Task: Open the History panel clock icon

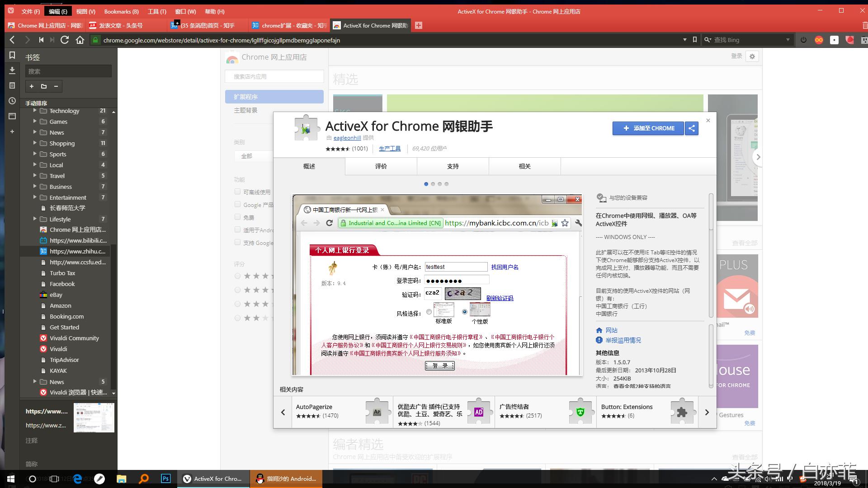Action: [x=12, y=101]
